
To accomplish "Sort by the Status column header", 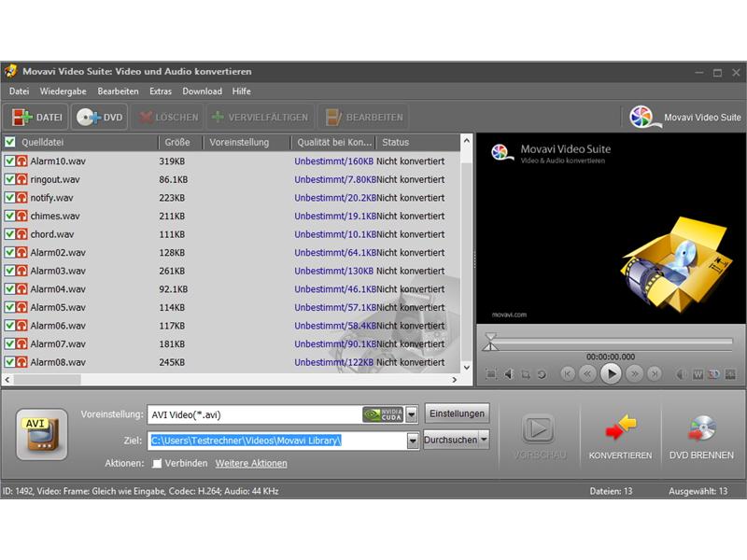I will coord(418,142).
